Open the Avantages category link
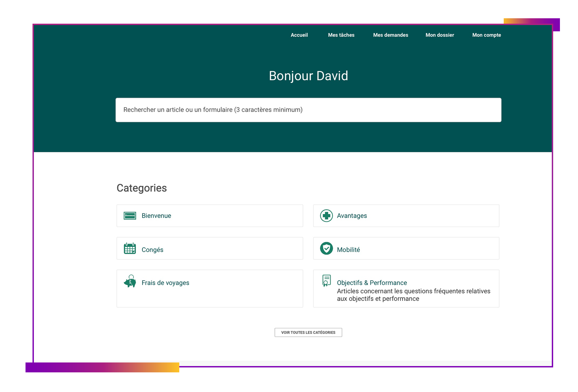This screenshot has height=392, width=578. coord(352,216)
